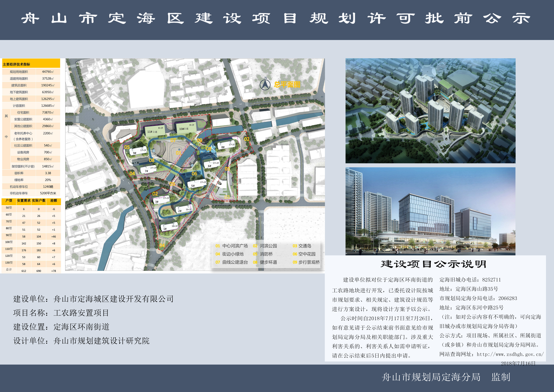This screenshot has width=554, height=392.
Task: Select the 100型 demand value 142
Action: [24, 244]
